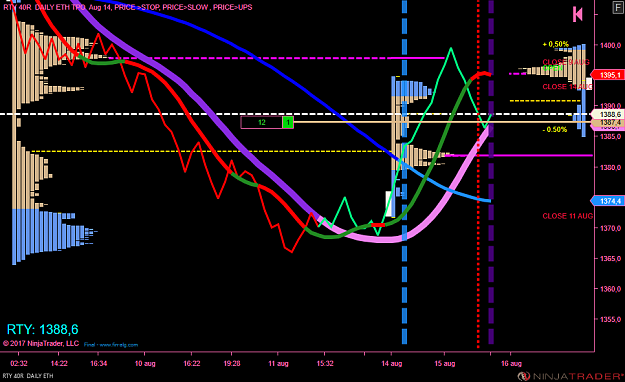The height and width of the screenshot is (382, 625).
Task: Click the 'CLOSE 11 AUG' label
Action: [x=568, y=216]
